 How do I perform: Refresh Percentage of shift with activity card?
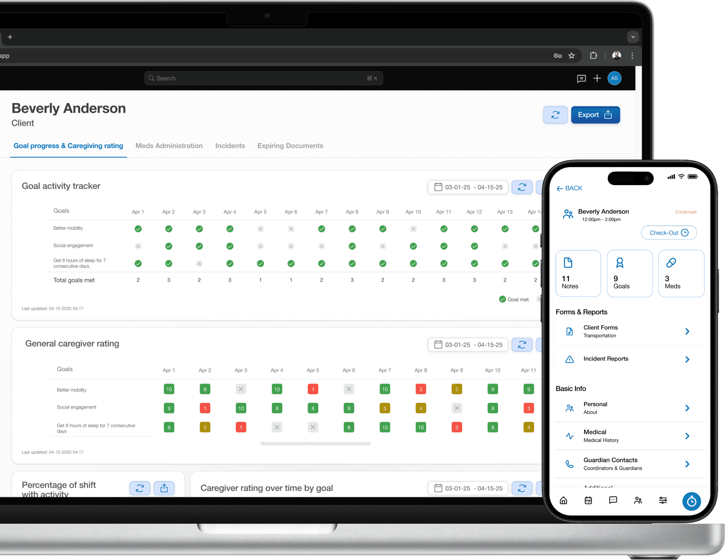tap(140, 488)
